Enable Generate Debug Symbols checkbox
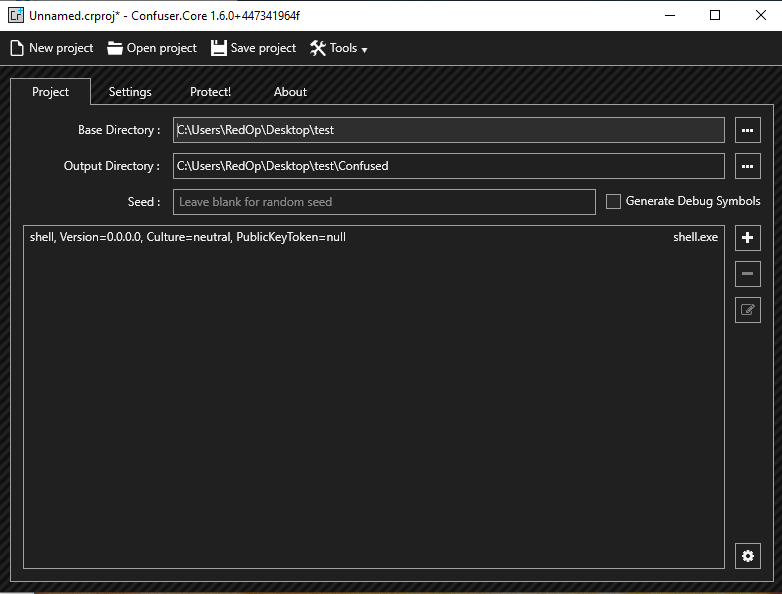Viewport: 782px width, 594px height. (x=613, y=202)
